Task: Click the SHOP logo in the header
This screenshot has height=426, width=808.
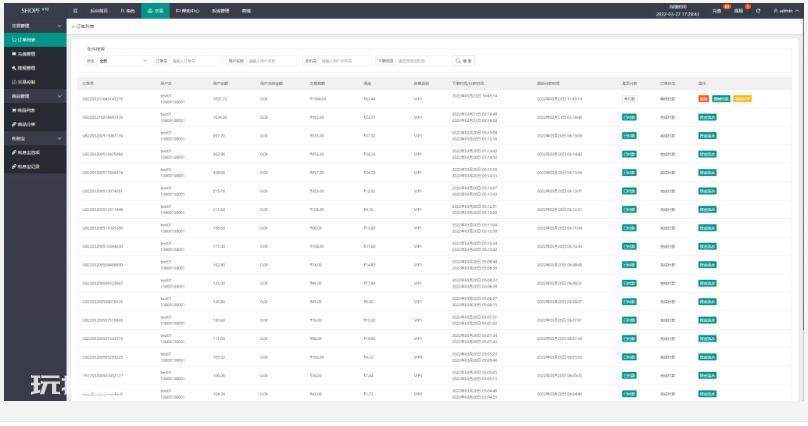Action: click(x=35, y=10)
